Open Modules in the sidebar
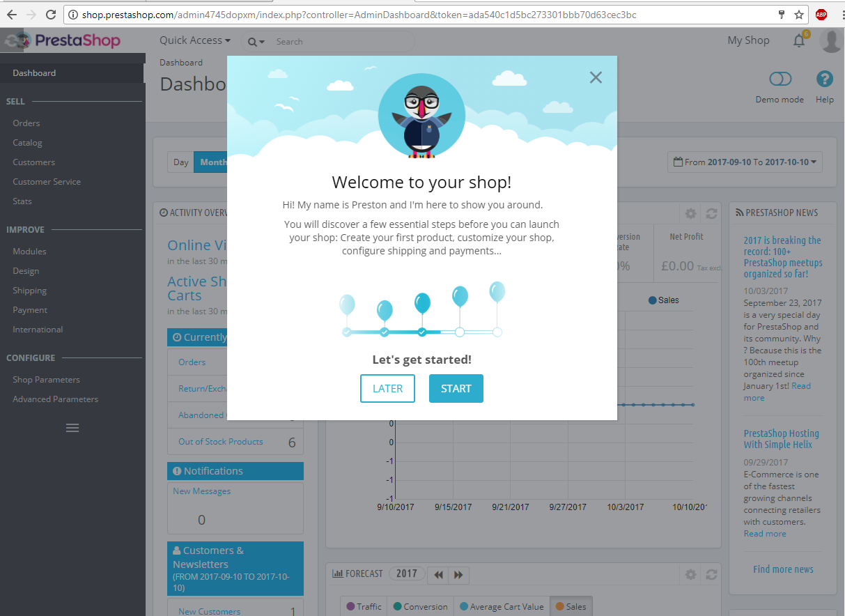 point(29,252)
